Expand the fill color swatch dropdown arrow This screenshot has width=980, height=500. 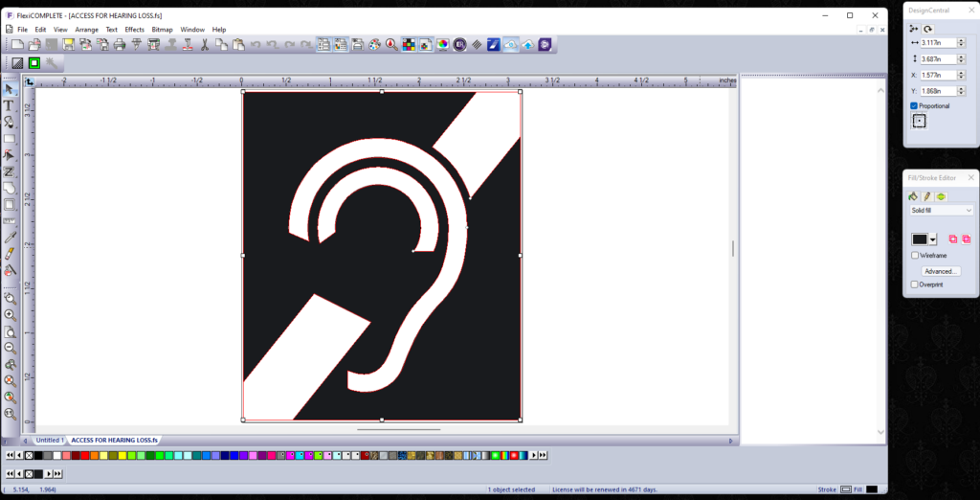(933, 239)
